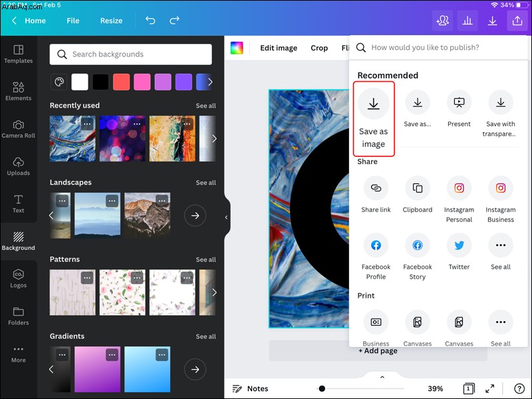Copy design via Clipboard option
Viewport: 532px width, 399px height.
pos(418,195)
